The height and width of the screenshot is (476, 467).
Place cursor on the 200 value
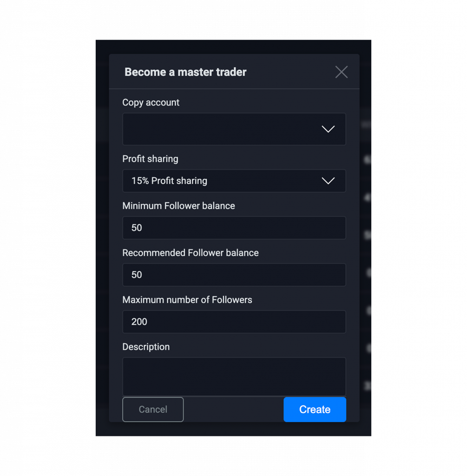coord(139,322)
